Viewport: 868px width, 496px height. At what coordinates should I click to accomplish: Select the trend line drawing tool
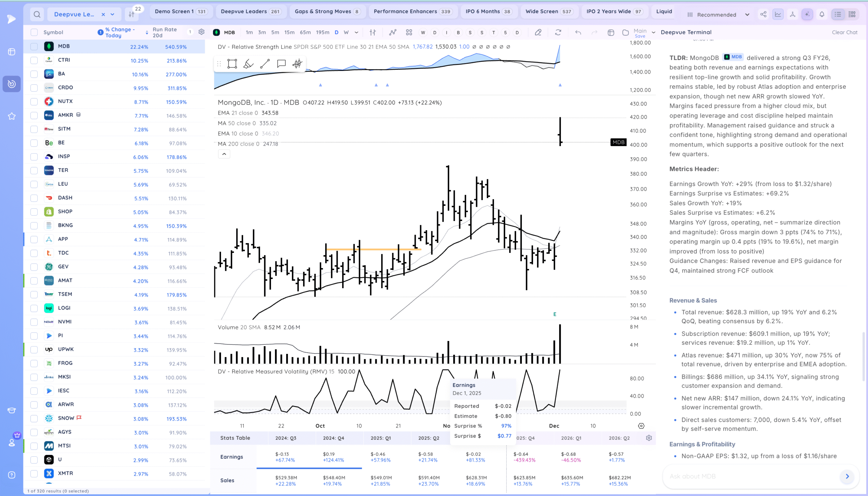point(265,64)
